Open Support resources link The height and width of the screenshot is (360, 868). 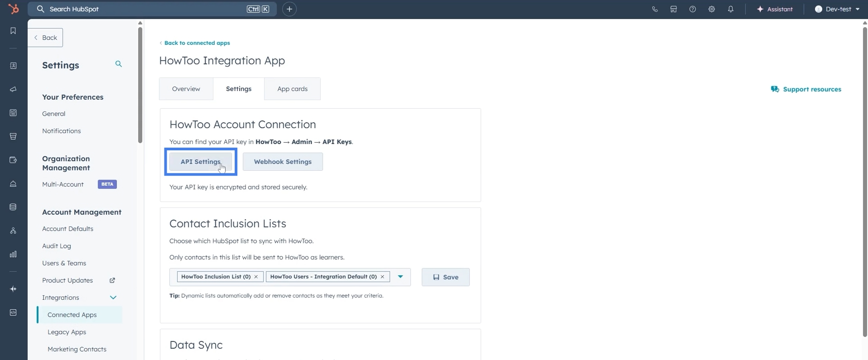pyautogui.click(x=806, y=89)
